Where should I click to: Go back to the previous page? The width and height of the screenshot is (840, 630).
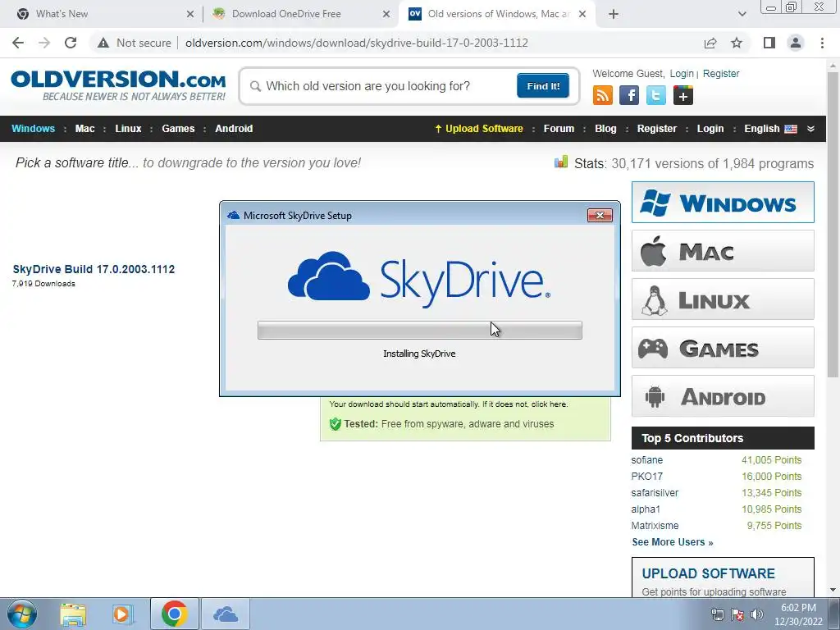pos(18,43)
